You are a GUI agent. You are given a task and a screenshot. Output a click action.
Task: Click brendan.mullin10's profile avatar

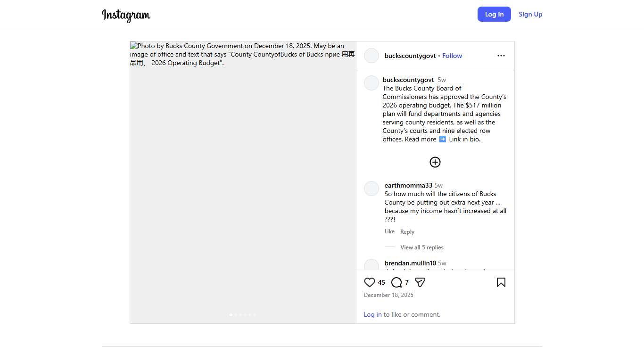pyautogui.click(x=372, y=265)
